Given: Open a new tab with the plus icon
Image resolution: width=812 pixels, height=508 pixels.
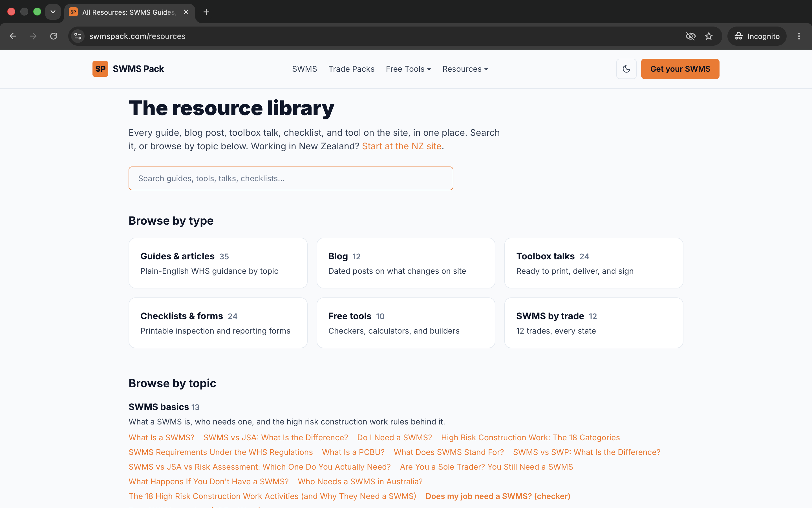Looking at the screenshot, I should point(206,12).
